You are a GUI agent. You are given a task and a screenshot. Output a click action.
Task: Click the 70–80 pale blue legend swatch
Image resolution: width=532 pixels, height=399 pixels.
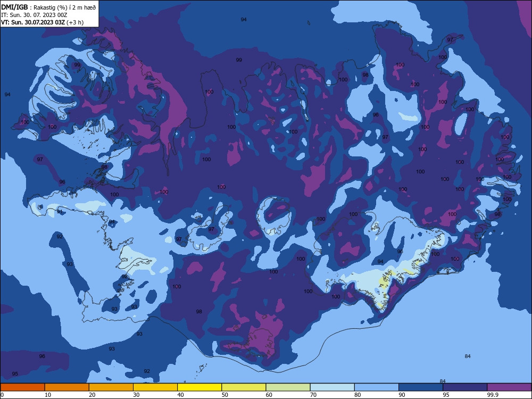332,387
